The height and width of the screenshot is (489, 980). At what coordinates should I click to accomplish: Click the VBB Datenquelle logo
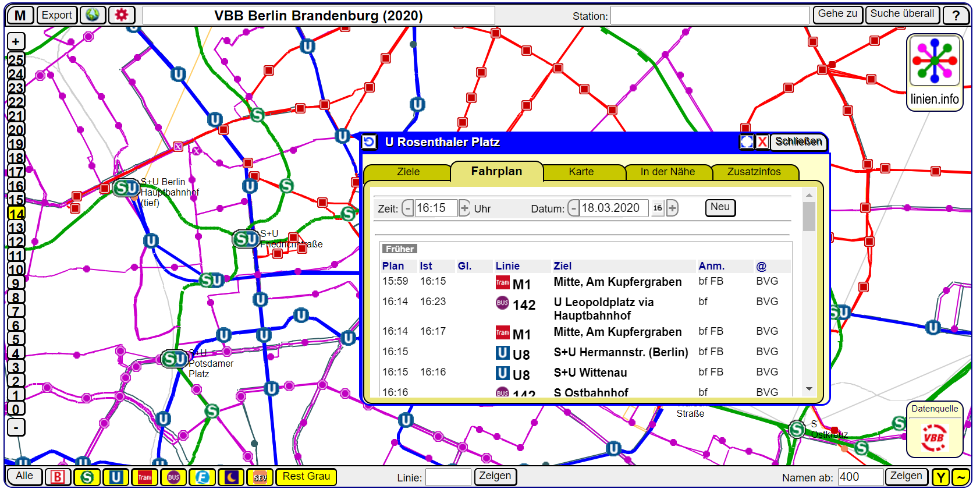935,438
